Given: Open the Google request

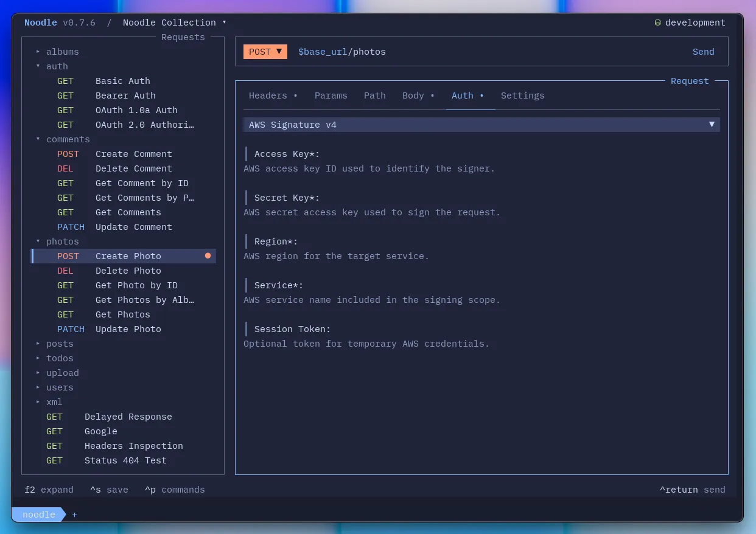Looking at the screenshot, I should [123, 431].
